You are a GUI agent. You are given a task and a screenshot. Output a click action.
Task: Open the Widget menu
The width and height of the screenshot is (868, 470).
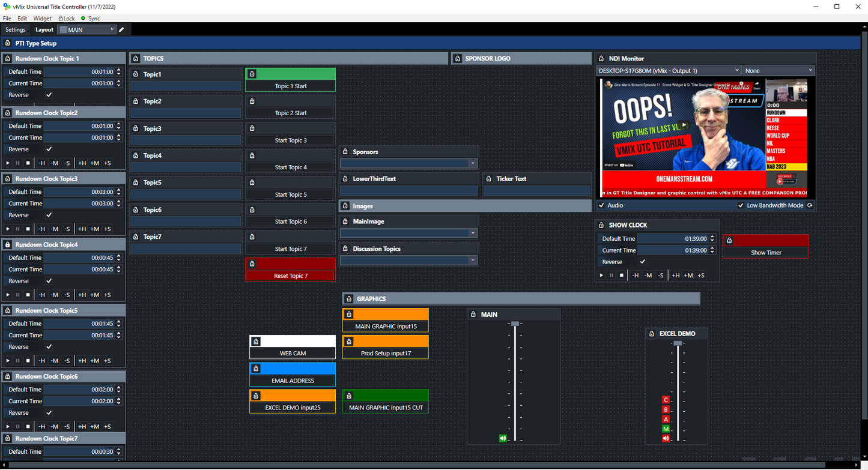pyautogui.click(x=42, y=18)
